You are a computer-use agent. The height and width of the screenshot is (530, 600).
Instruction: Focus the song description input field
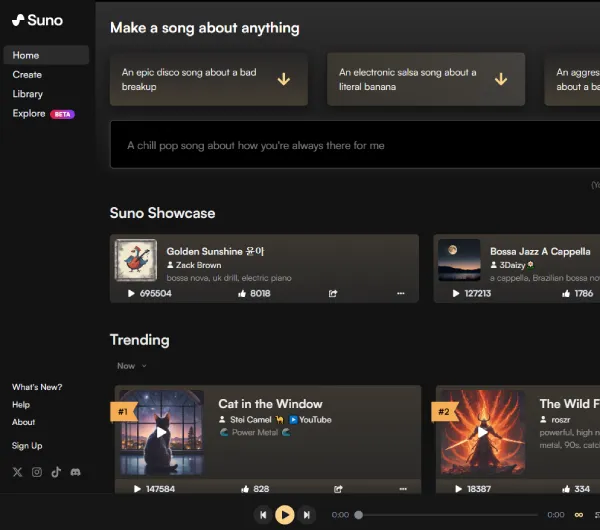coord(355,145)
